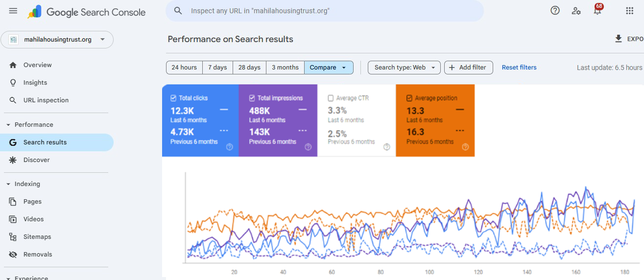Open the users and permissions settings icon

tap(576, 11)
